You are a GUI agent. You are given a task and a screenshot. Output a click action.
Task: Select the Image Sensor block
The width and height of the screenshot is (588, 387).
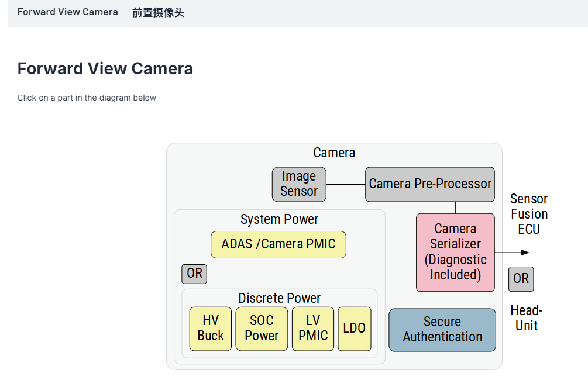(x=299, y=184)
